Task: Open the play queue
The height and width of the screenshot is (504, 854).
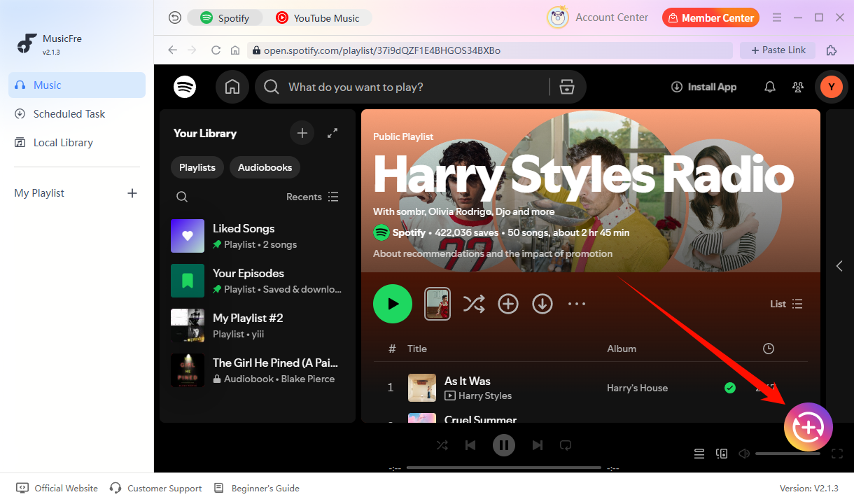Action: [x=699, y=454]
